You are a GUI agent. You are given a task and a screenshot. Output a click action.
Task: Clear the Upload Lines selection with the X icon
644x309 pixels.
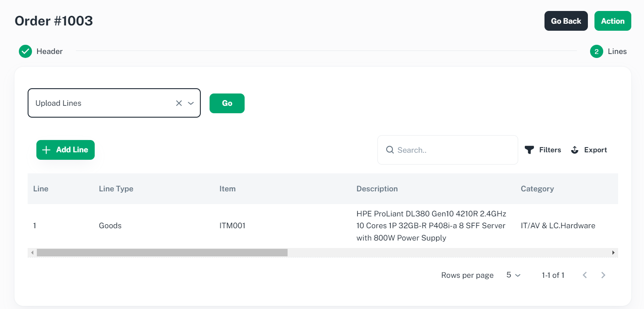coord(179,103)
